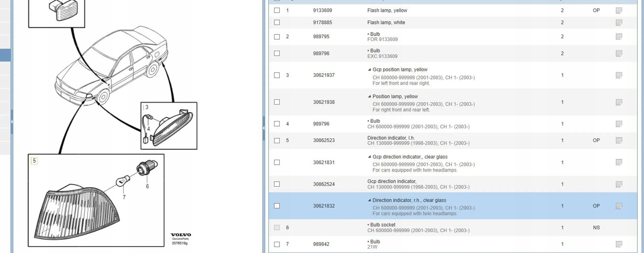The image size is (644, 253).
Task: Click the car illustration in diagram
Action: pos(111,66)
